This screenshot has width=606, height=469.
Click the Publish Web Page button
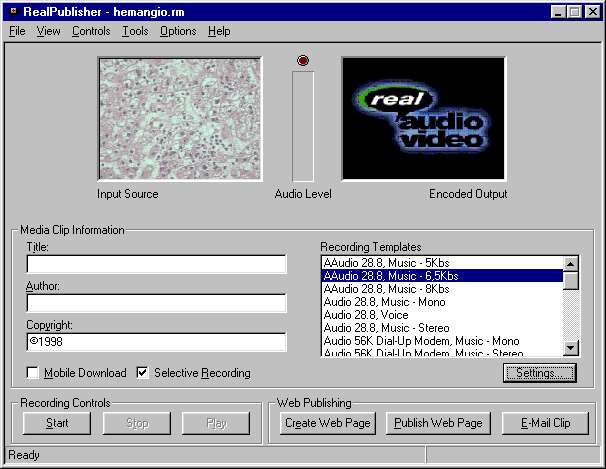(x=438, y=423)
